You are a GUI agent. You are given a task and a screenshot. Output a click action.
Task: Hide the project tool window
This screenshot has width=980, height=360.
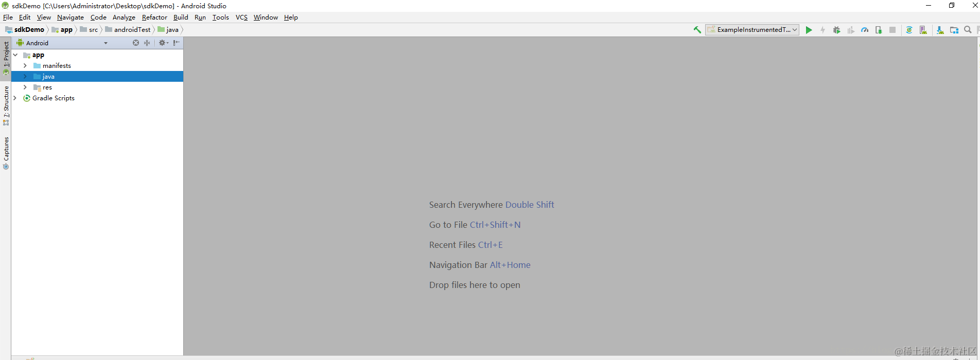coord(177,43)
